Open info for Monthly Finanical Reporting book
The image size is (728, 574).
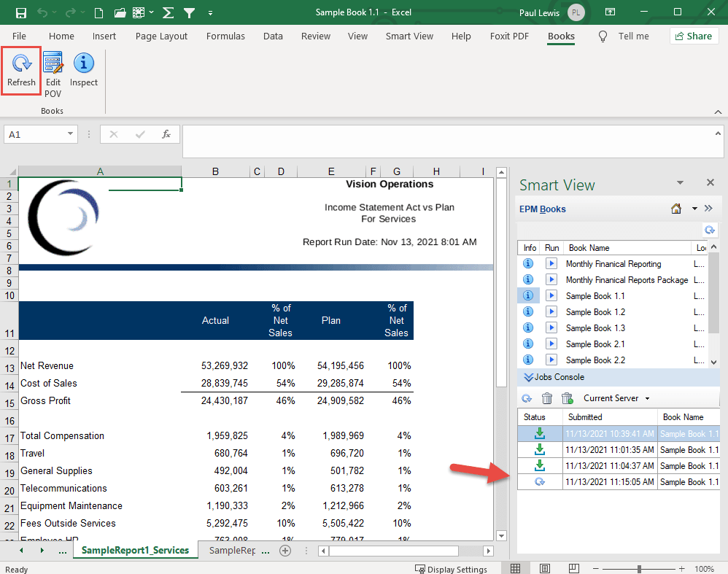[529, 264]
